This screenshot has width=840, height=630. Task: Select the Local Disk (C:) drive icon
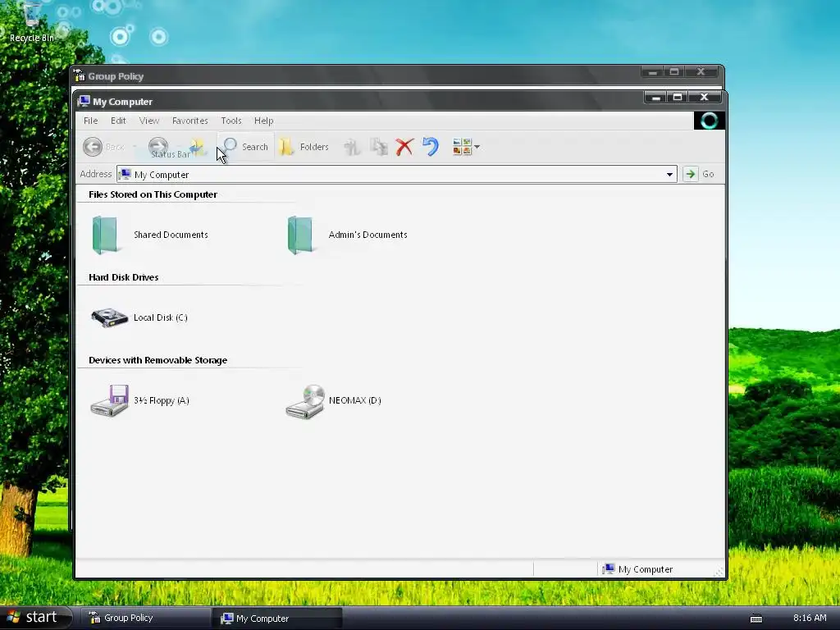(x=109, y=317)
